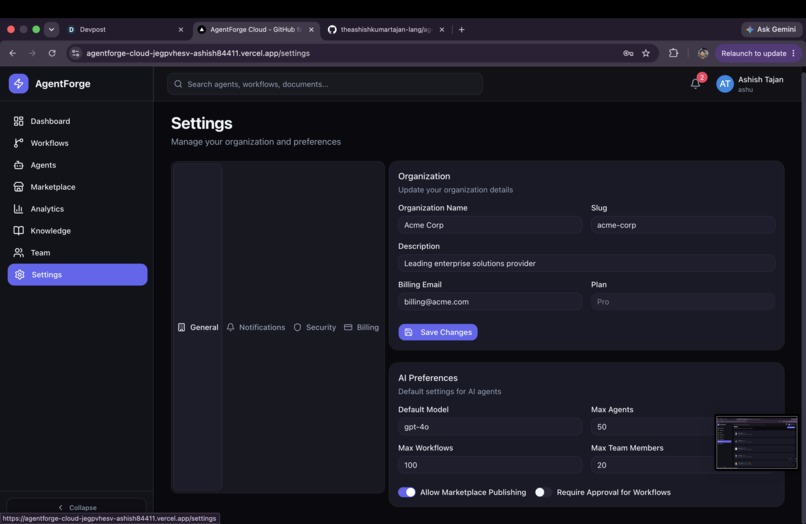Click the AT user avatar
This screenshot has height=524, width=806.
coord(725,84)
